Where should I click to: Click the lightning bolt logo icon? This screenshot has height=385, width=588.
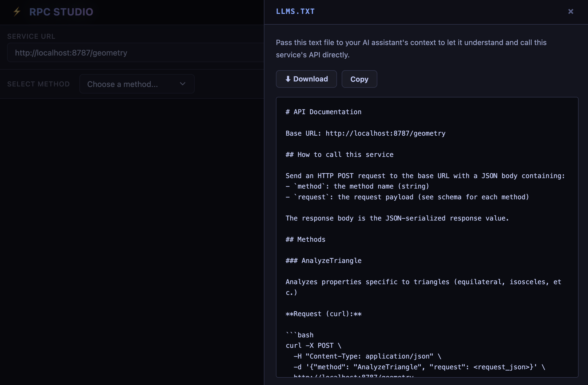coord(17,12)
